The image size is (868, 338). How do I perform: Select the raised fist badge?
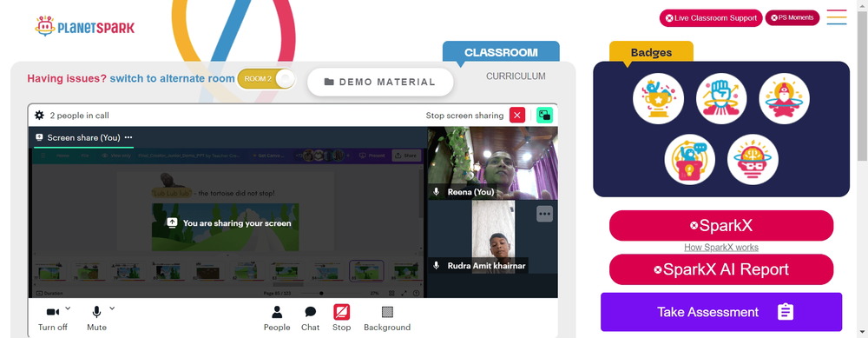(x=721, y=99)
